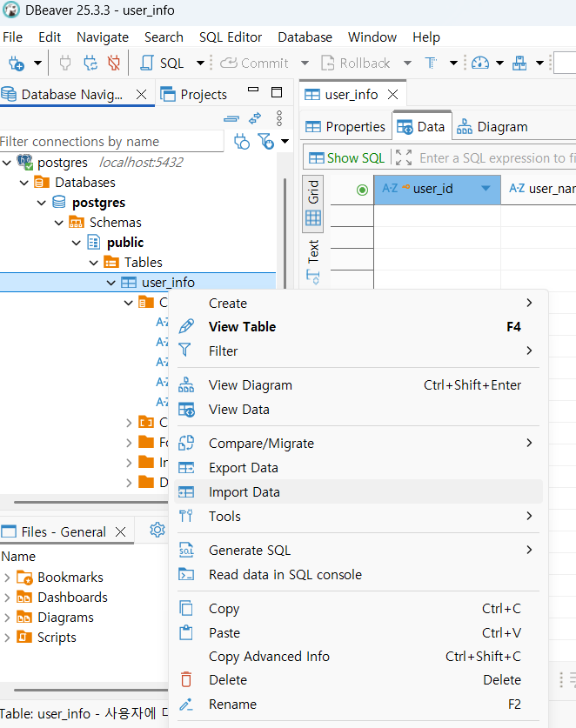The width and height of the screenshot is (576, 728).
Task: Click the Text view side tab
Action: (x=313, y=250)
